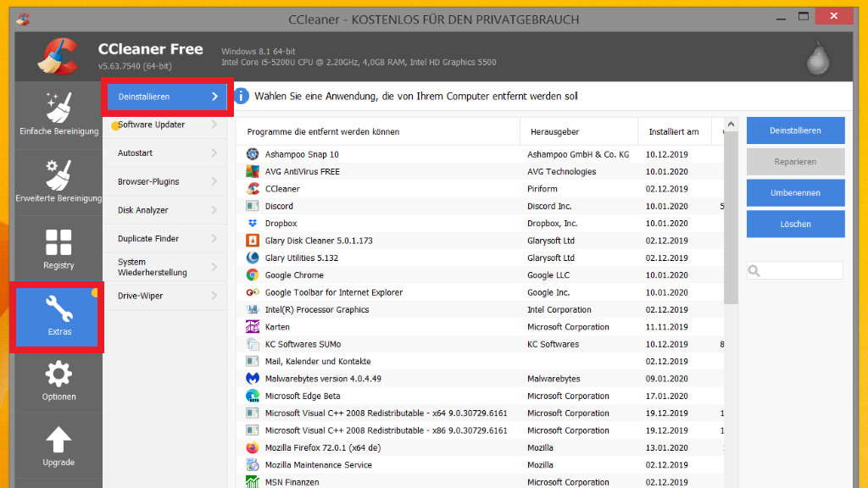This screenshot has height=488, width=868.
Task: Expand the Software Updater chevron
Action: 214,125
